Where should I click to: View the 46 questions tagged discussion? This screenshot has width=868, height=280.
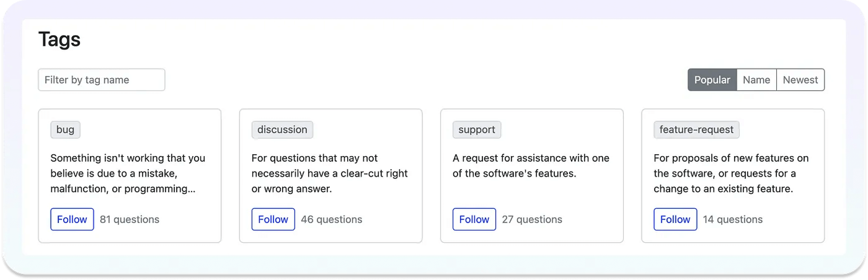point(331,219)
